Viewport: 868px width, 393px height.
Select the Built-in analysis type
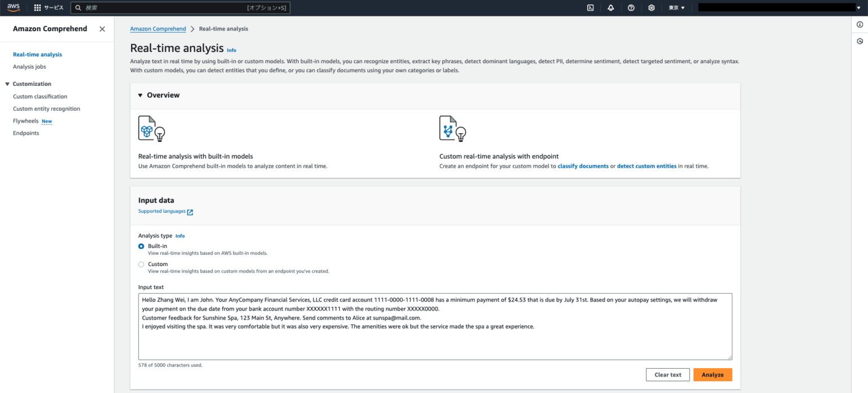141,246
